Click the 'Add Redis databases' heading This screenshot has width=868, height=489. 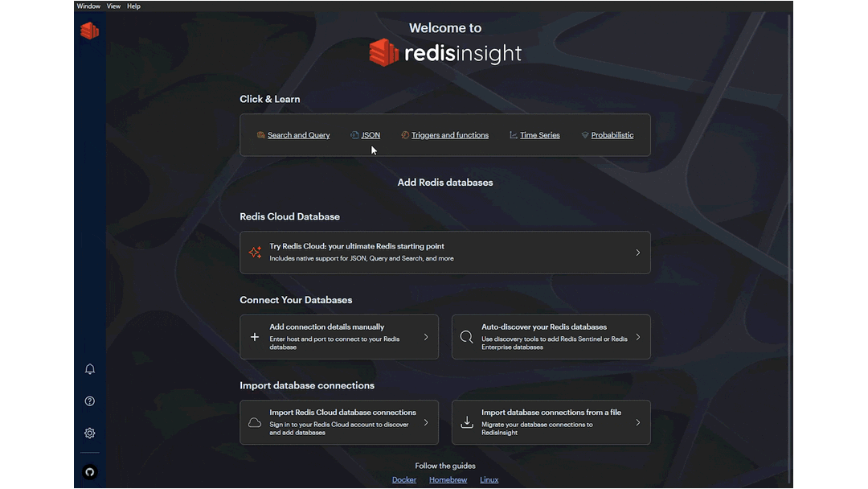(445, 183)
